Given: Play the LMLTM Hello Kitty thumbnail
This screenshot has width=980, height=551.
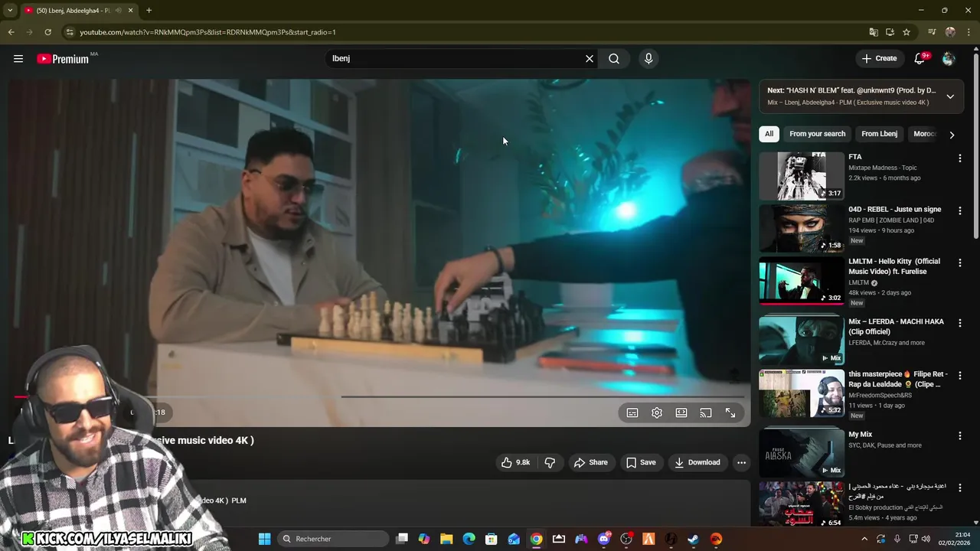Looking at the screenshot, I should point(802,281).
